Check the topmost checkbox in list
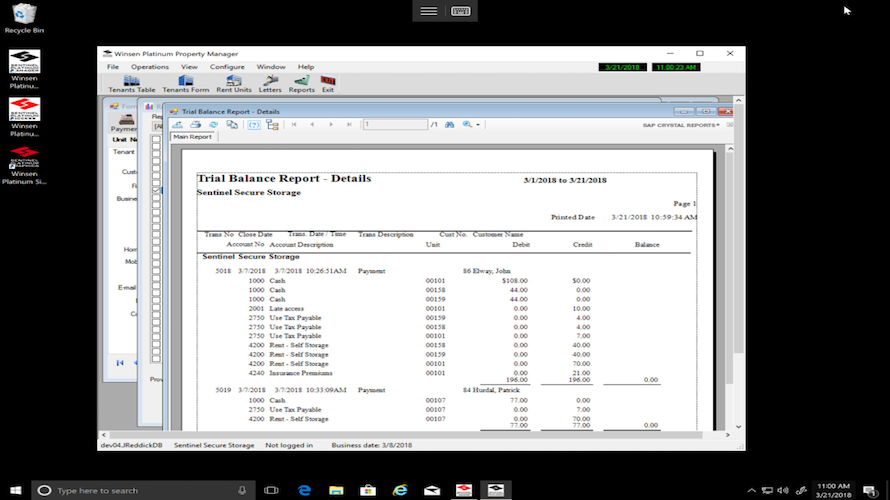Image resolution: width=890 pixels, height=500 pixels. pos(156,139)
